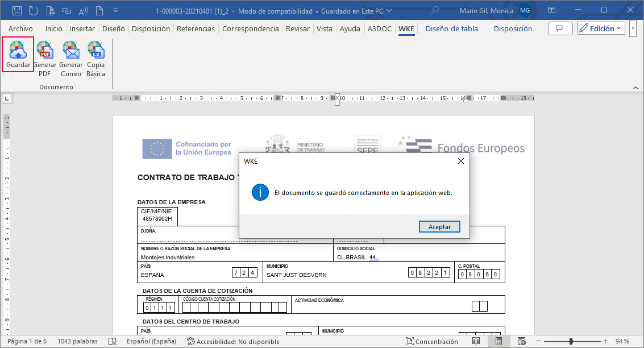
Task: Generate PDF with Generar PDF icon
Action: (x=45, y=50)
